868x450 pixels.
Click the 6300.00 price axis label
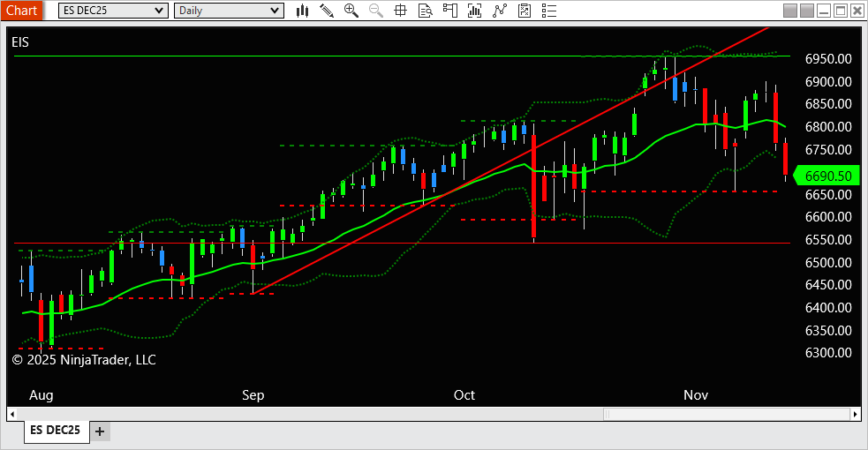pyautogui.click(x=828, y=353)
